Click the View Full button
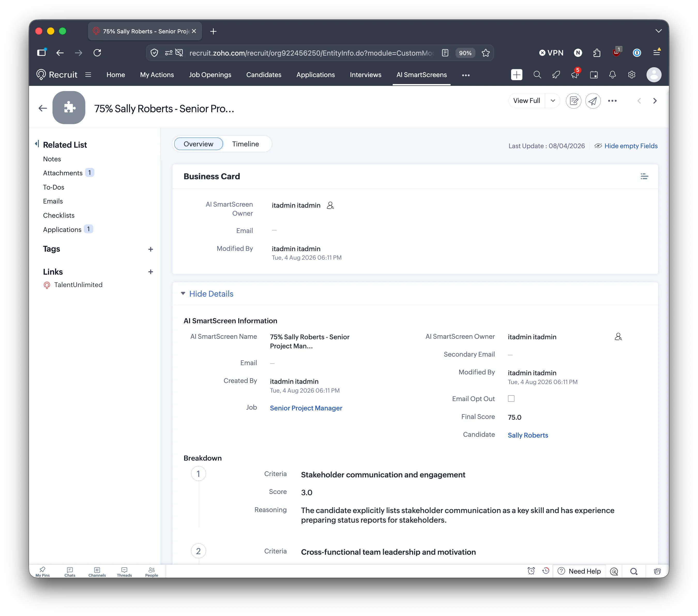This screenshot has width=698, height=616. tap(527, 101)
